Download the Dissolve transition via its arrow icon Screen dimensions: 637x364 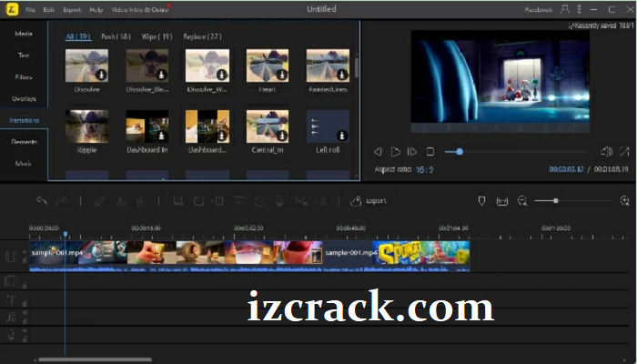(x=101, y=75)
